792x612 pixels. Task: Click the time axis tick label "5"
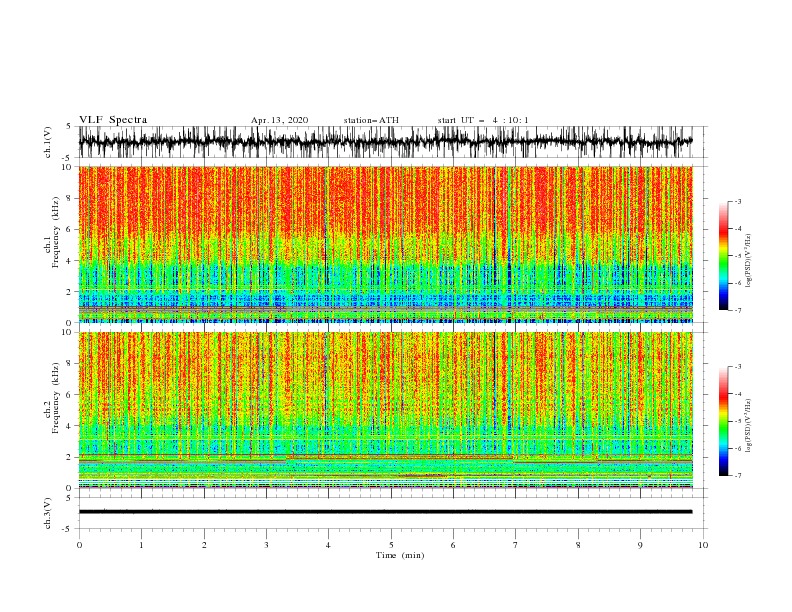coord(391,545)
